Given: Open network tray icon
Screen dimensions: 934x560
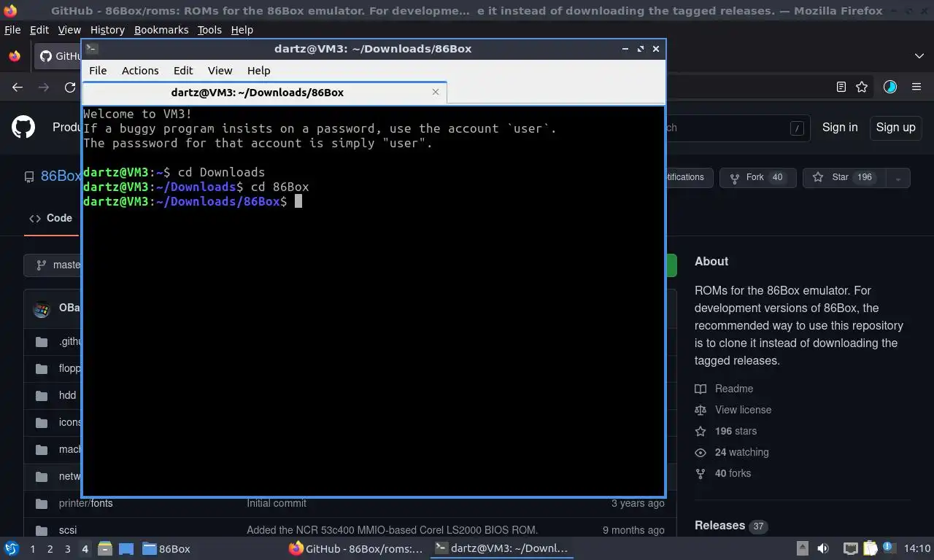Looking at the screenshot, I should [850, 548].
